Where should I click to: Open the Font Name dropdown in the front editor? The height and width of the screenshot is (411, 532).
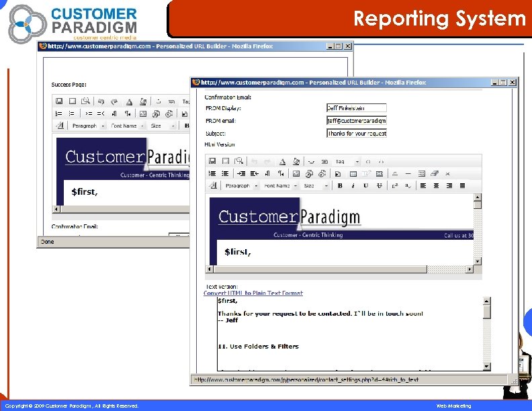coord(281,185)
